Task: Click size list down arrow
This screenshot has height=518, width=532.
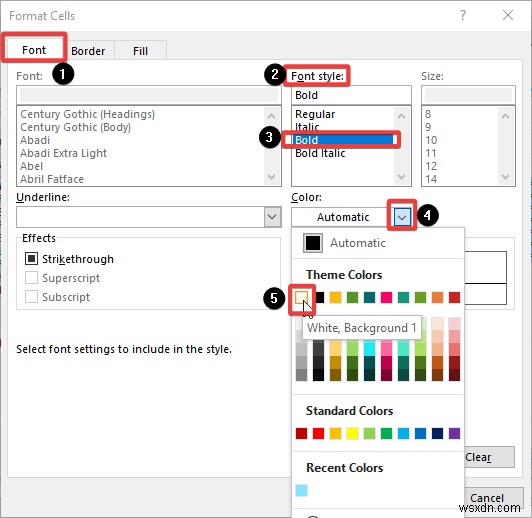Action: [x=505, y=177]
